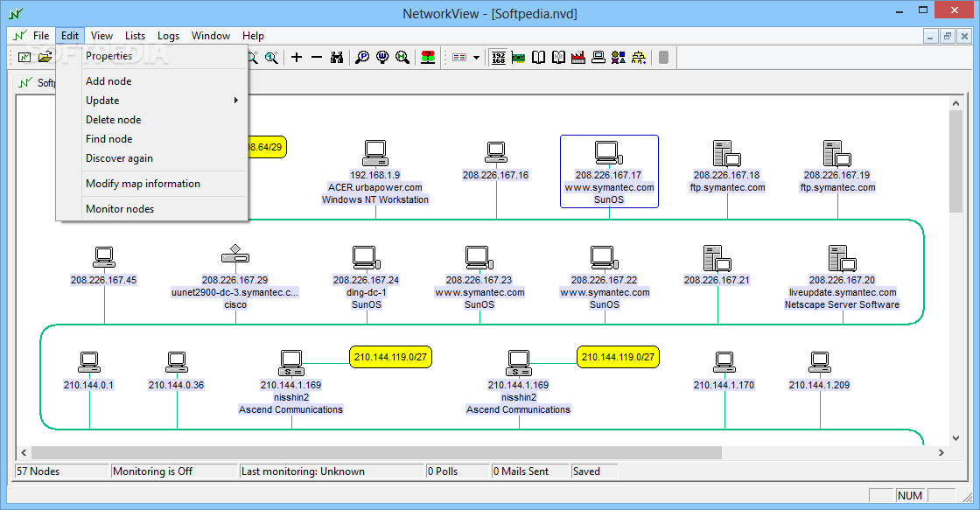Click the gray stop button icon

[x=664, y=58]
